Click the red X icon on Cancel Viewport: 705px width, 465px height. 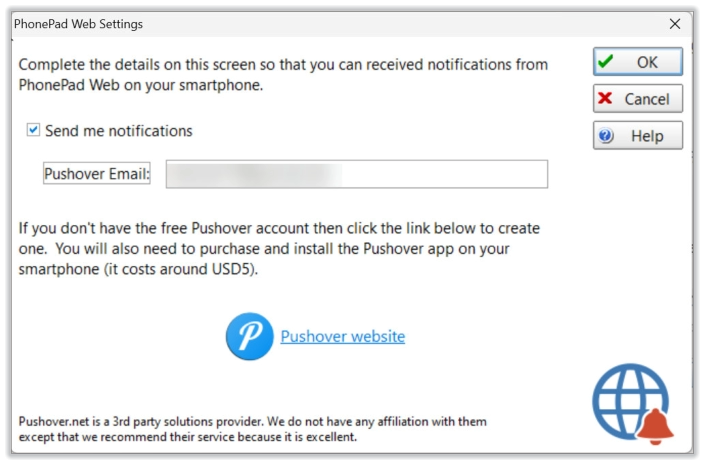(x=605, y=98)
